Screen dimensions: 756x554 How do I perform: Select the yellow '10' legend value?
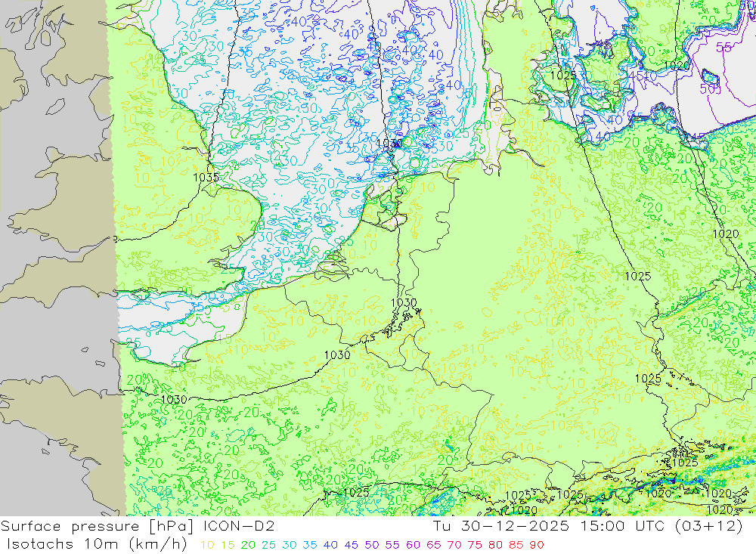pos(207,546)
